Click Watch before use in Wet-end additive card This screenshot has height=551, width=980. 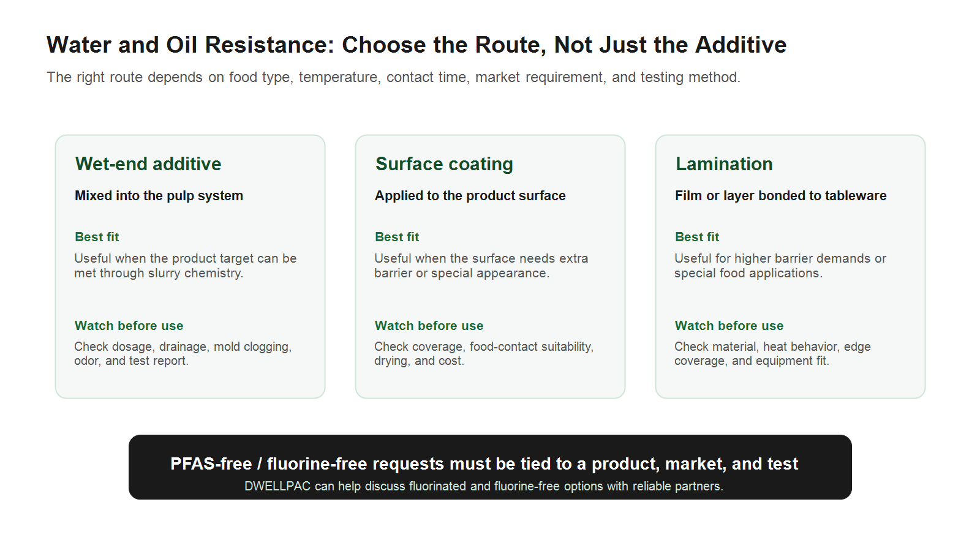pyautogui.click(x=129, y=326)
